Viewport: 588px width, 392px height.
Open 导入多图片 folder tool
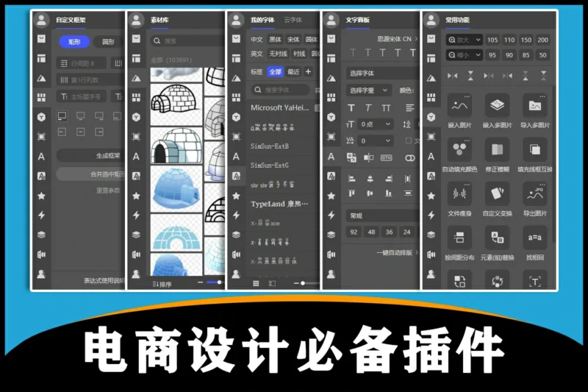tap(535, 106)
